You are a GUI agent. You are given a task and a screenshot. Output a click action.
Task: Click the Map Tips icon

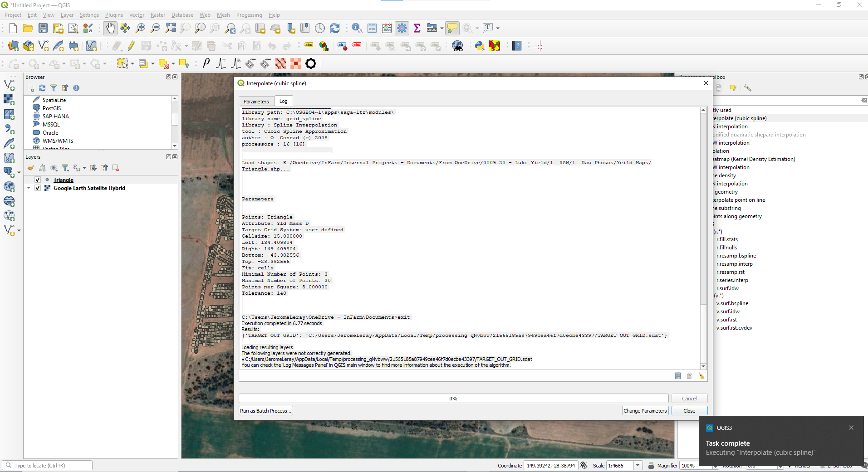(452, 28)
